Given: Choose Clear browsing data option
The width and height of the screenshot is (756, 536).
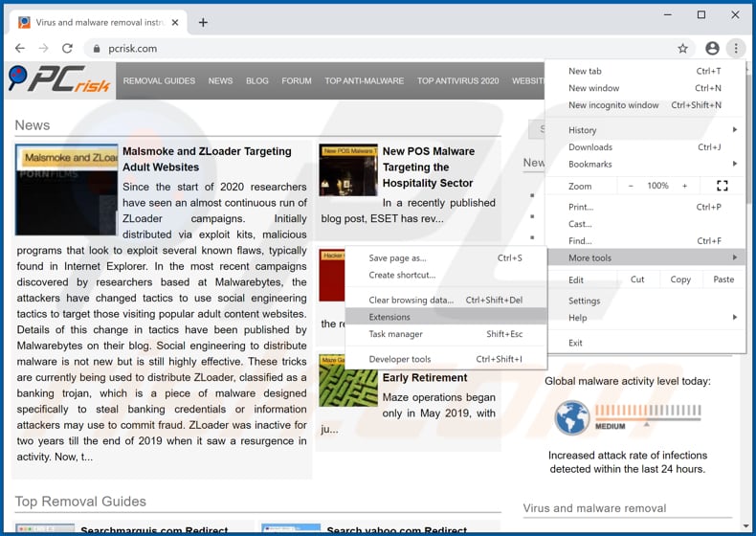Looking at the screenshot, I should [411, 300].
